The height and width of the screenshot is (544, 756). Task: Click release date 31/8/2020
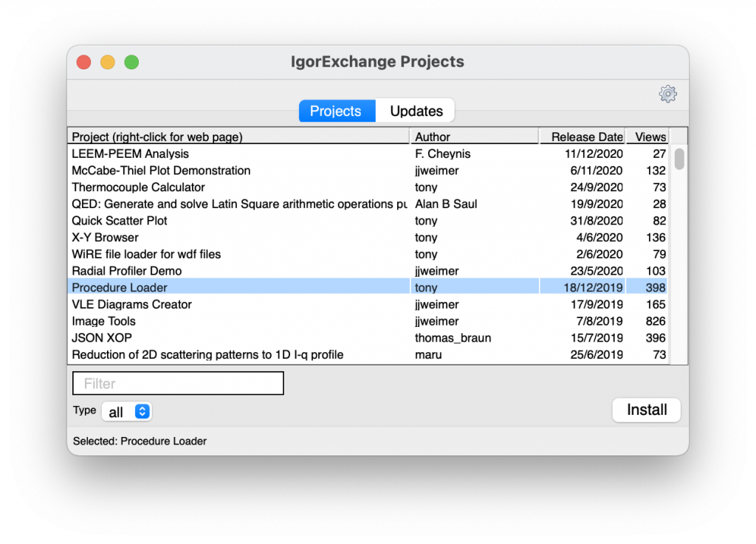[x=597, y=221]
